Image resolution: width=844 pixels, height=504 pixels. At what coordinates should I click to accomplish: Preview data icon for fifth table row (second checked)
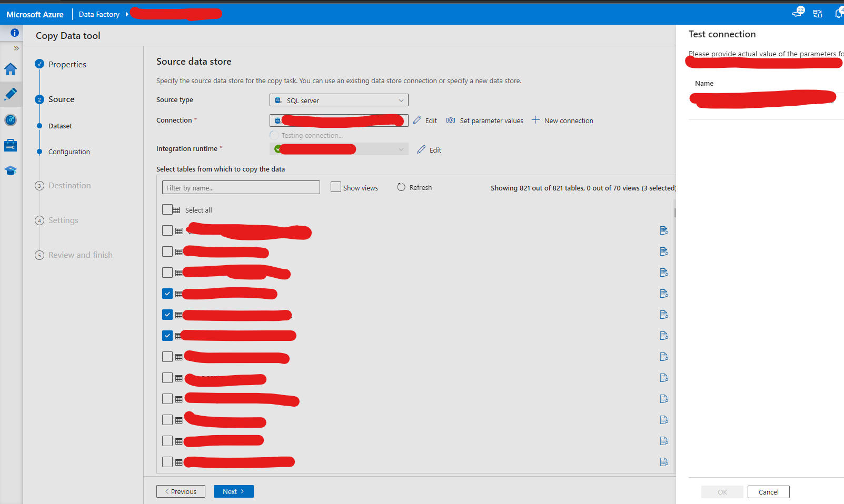[664, 315]
